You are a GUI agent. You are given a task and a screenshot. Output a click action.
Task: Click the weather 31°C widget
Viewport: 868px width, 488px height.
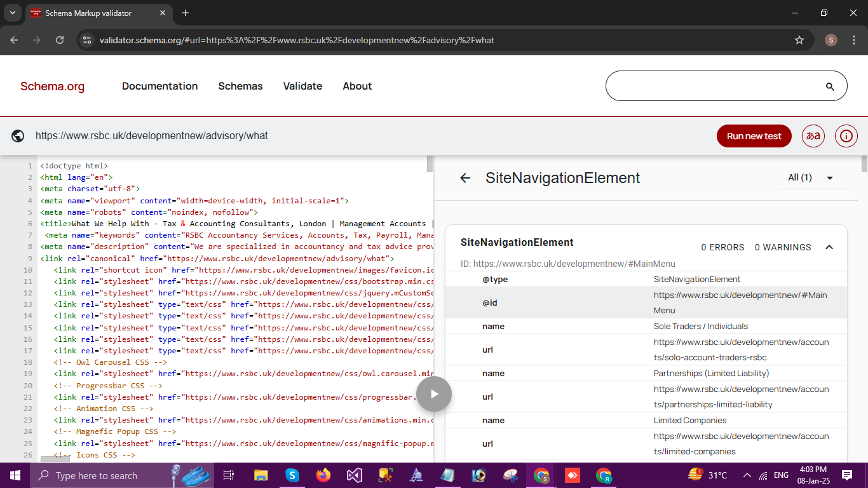(708, 475)
